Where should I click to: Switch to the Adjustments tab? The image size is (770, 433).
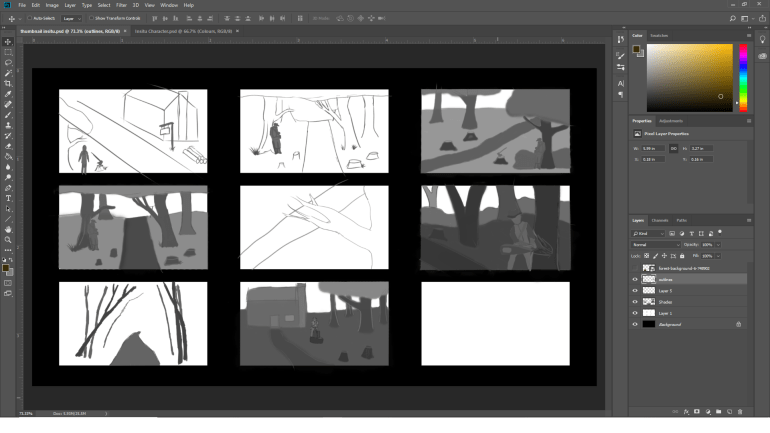point(671,121)
